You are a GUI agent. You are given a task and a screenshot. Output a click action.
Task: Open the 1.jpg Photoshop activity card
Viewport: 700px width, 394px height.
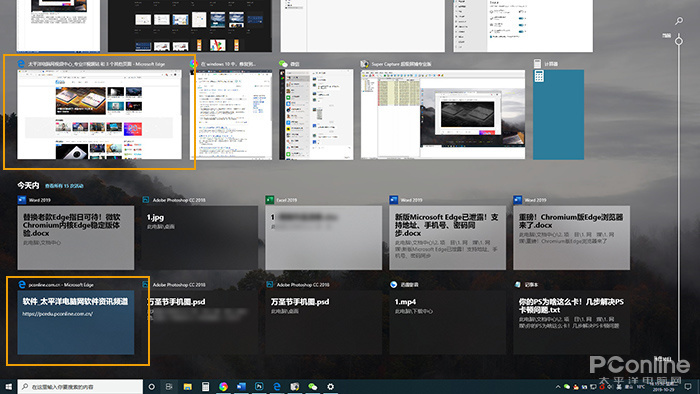(200, 237)
